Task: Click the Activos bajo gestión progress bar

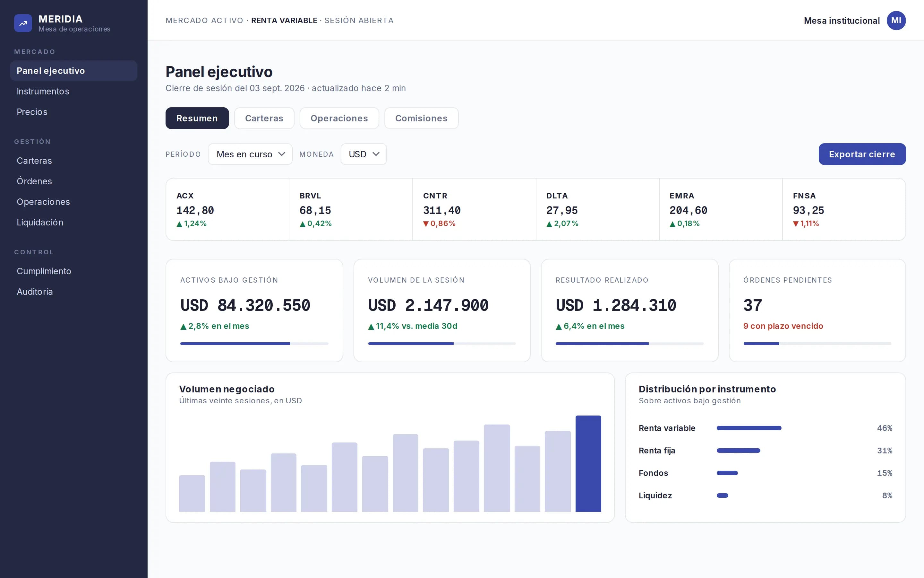Action: 254,344
